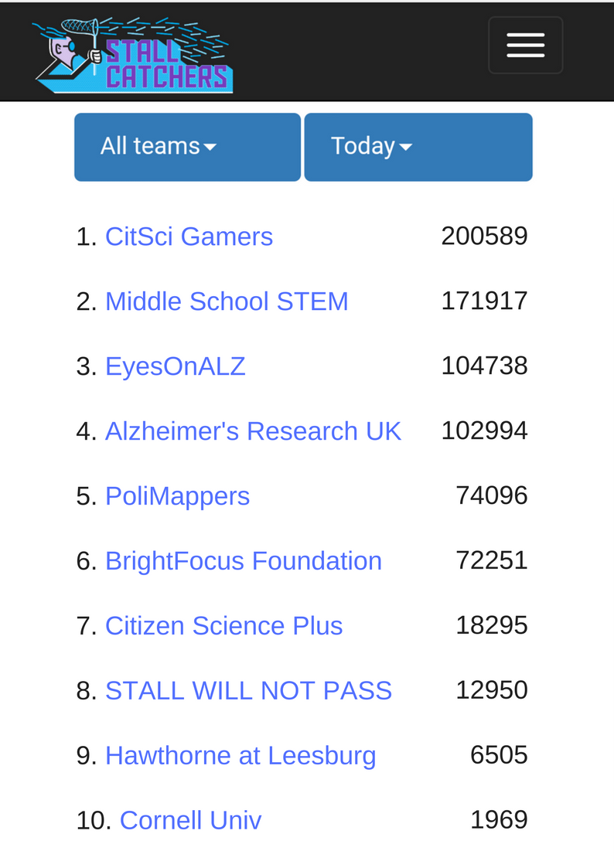Viewport: 614px width, 868px height.
Task: Click the Cornell Univ score 1969
Action: pyautogui.click(x=499, y=819)
